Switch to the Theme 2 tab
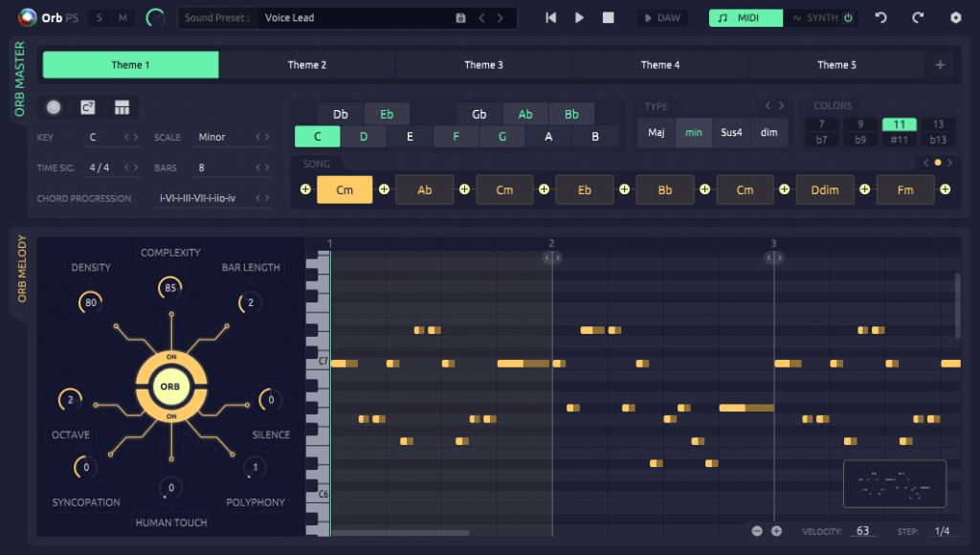The width and height of the screenshot is (980, 555). pyautogui.click(x=307, y=65)
